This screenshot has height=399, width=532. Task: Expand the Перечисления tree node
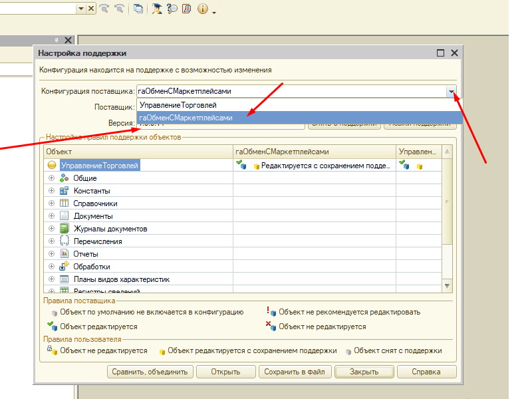coord(52,241)
